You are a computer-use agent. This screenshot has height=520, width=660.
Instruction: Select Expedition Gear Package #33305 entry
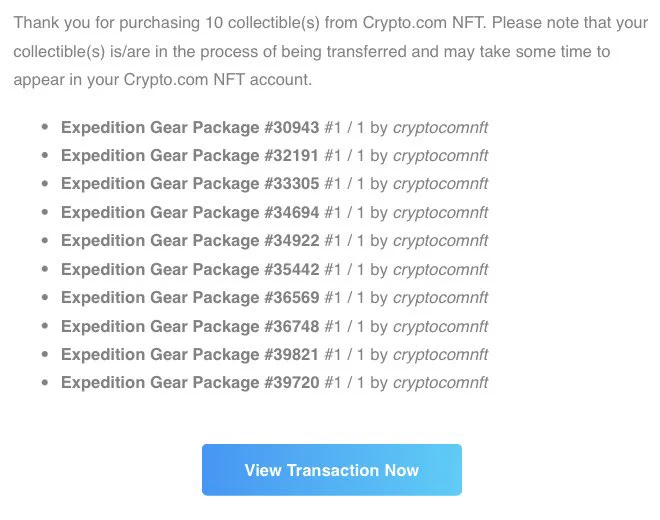pyautogui.click(x=190, y=184)
